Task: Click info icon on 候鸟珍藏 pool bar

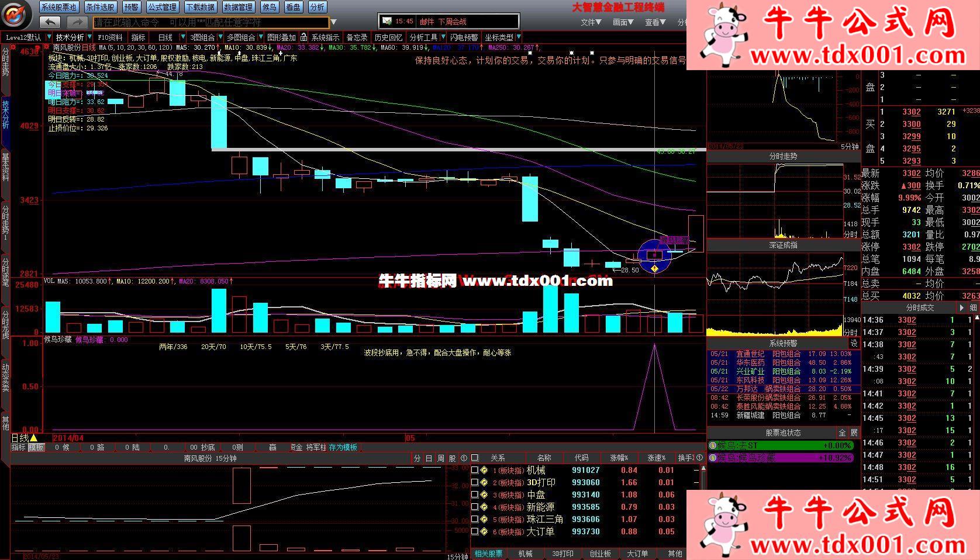Action: point(713,458)
